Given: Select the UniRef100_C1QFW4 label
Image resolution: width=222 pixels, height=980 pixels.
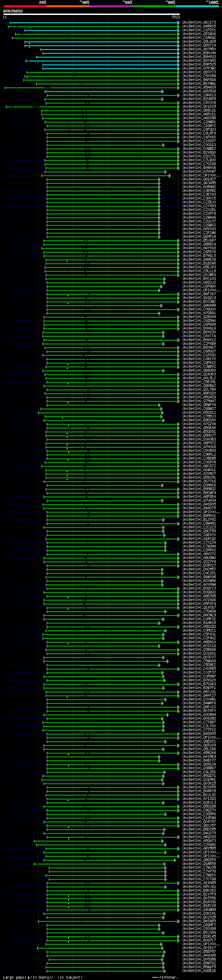Looking at the screenshot, I should point(199,818).
